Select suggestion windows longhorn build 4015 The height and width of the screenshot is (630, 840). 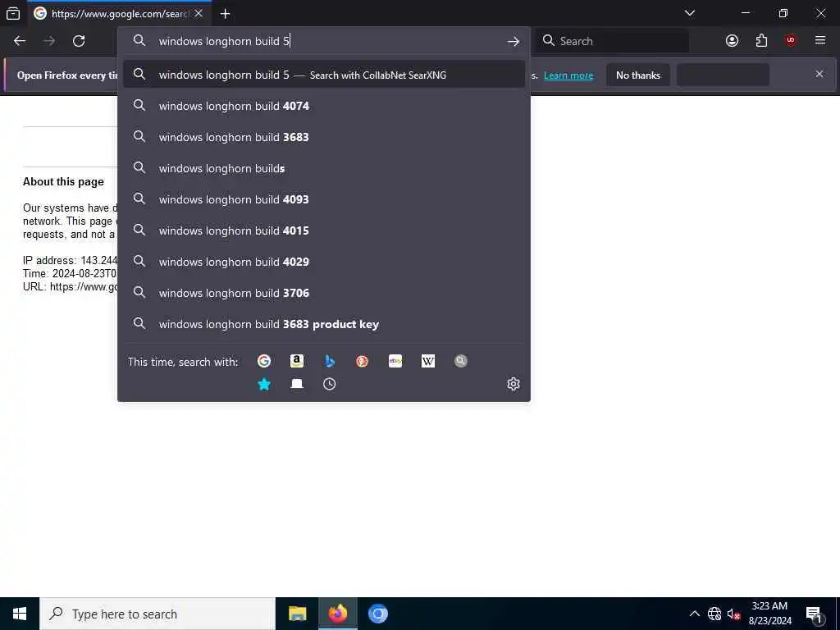323,231
